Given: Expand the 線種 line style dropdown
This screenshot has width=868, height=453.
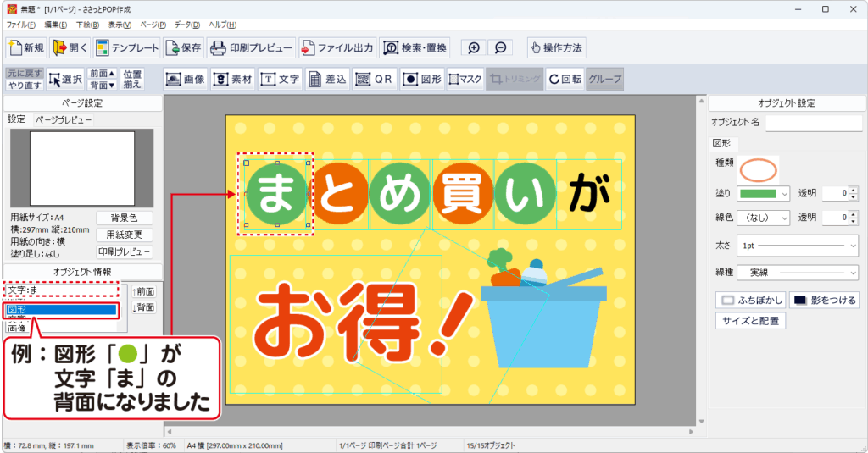Looking at the screenshot, I should [x=798, y=273].
